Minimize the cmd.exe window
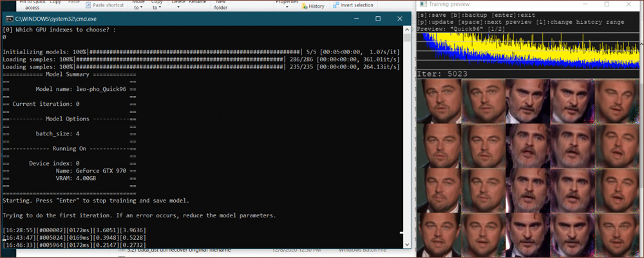This screenshot has width=644, height=258. 357,19
